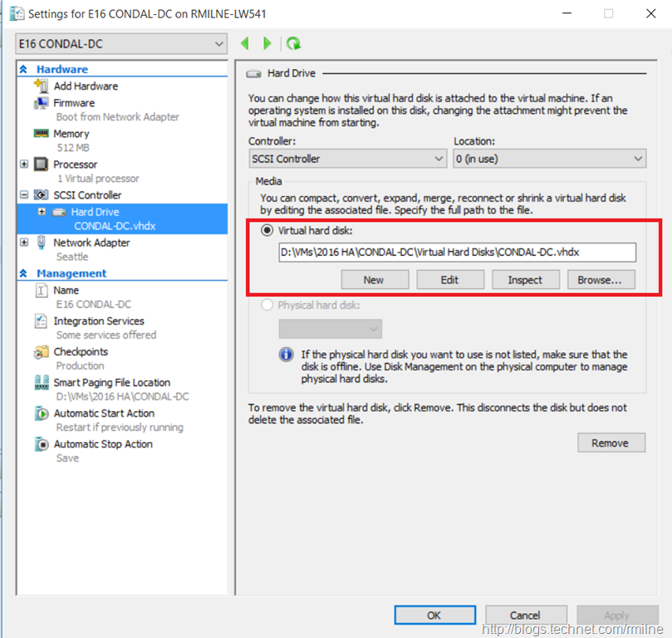Select the Virtual hard disk radio button
Screen dimensions: 672x638
pos(267,231)
